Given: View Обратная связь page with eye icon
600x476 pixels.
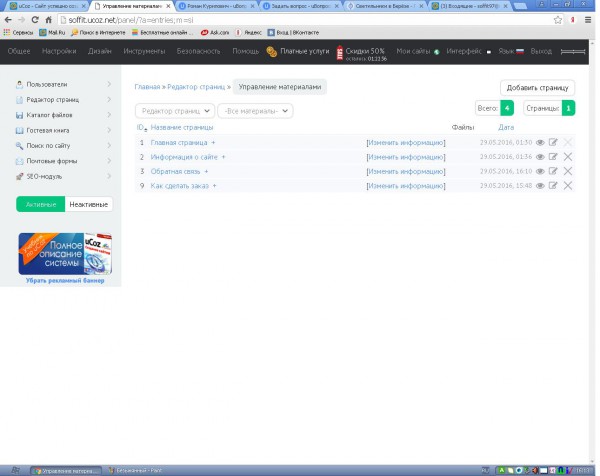Looking at the screenshot, I should click(x=540, y=171).
